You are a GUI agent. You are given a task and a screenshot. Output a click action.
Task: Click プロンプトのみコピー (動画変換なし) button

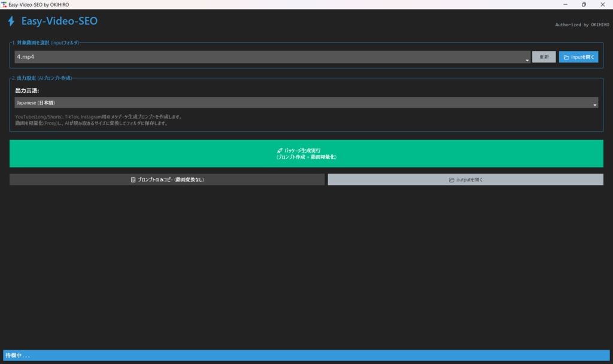tap(167, 180)
